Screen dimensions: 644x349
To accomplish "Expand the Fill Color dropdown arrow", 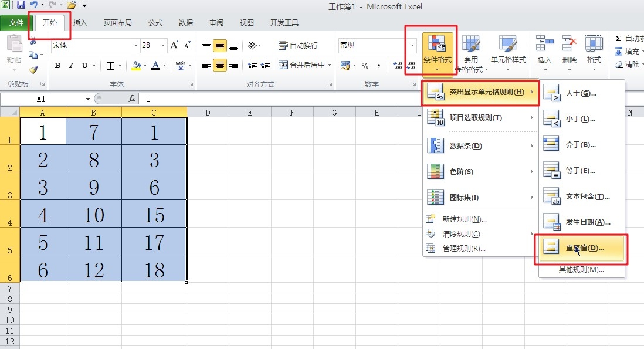I will click(x=145, y=65).
